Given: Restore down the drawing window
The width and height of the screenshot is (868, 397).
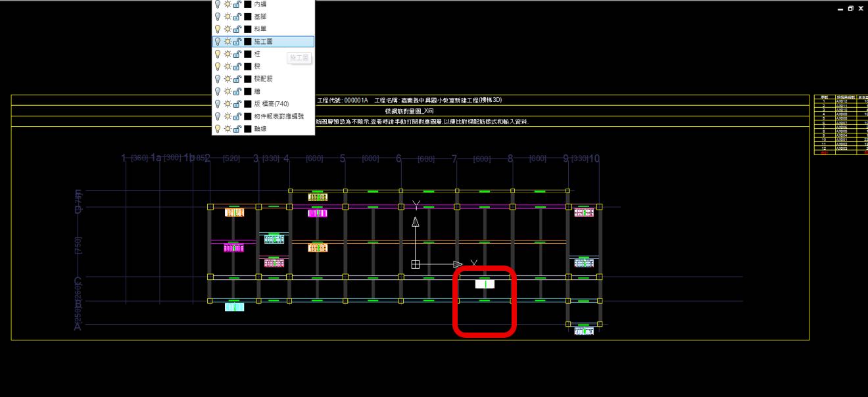Looking at the screenshot, I should 850,9.
